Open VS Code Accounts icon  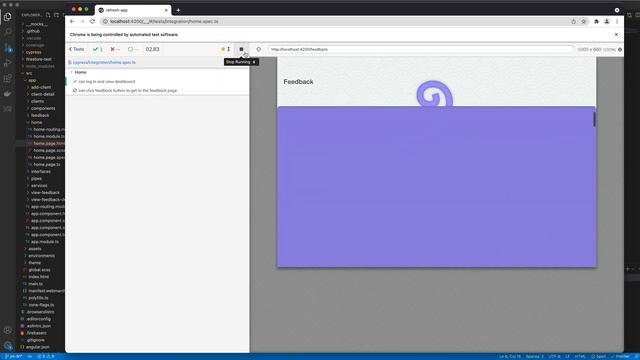click(x=8, y=330)
